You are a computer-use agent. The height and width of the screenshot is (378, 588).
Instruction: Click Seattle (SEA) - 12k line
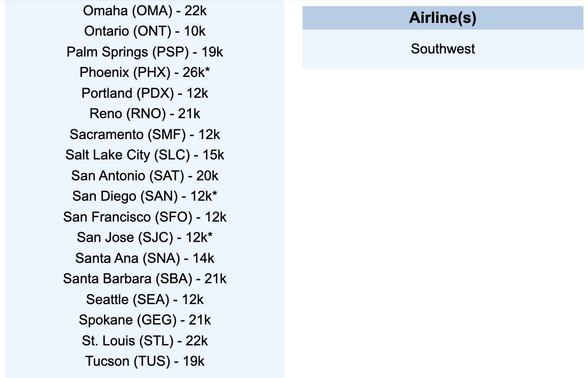pyautogui.click(x=145, y=300)
